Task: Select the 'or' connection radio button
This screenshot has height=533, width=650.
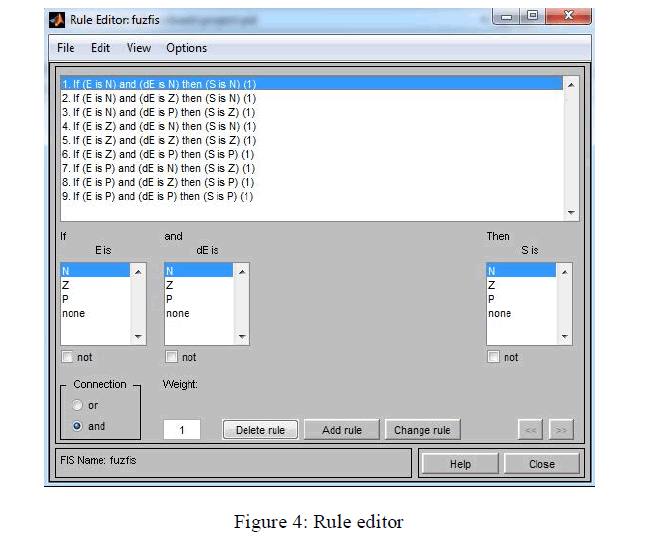Action: pyautogui.click(x=77, y=405)
